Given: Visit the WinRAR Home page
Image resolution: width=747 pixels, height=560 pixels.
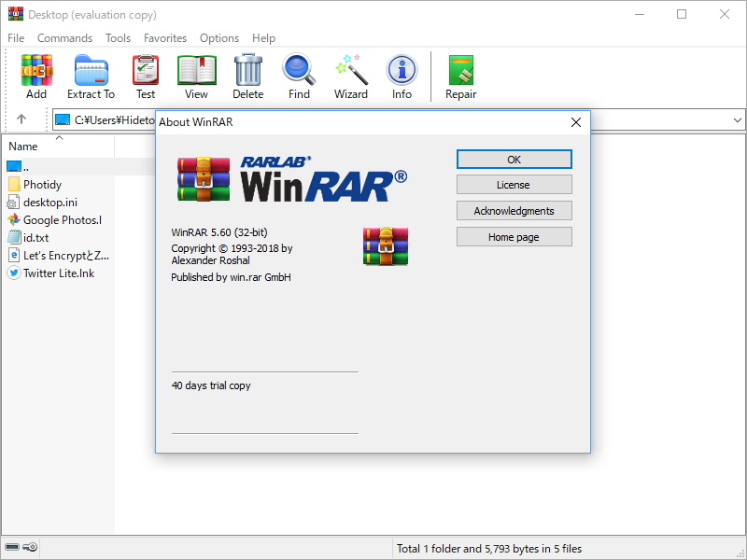Looking at the screenshot, I should coord(514,236).
